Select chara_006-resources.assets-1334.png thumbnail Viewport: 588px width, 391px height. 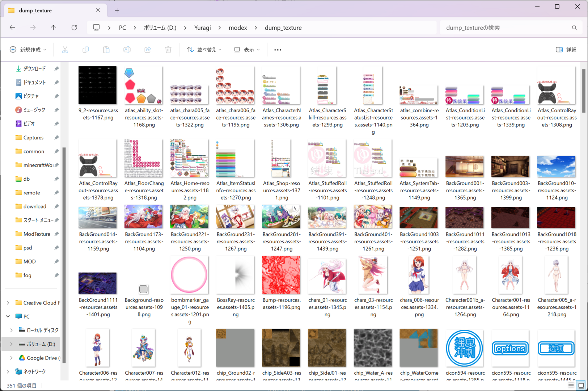click(x=419, y=275)
